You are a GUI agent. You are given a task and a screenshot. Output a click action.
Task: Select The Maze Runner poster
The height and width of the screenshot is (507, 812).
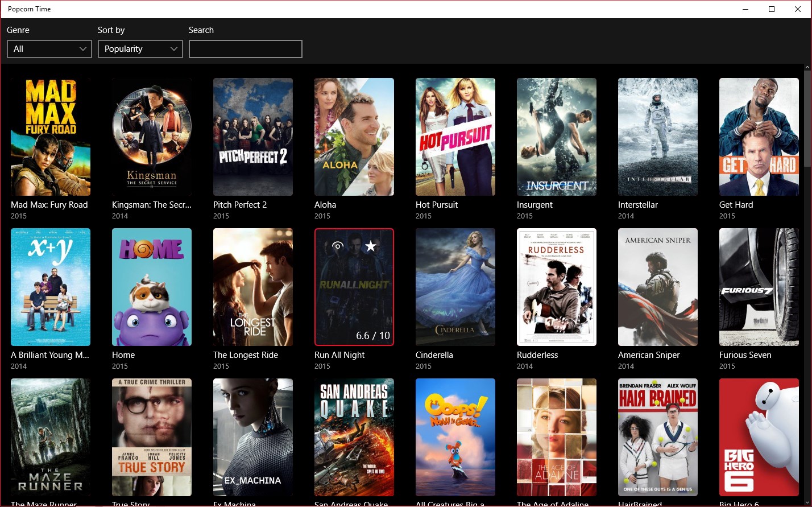pyautogui.click(x=51, y=438)
